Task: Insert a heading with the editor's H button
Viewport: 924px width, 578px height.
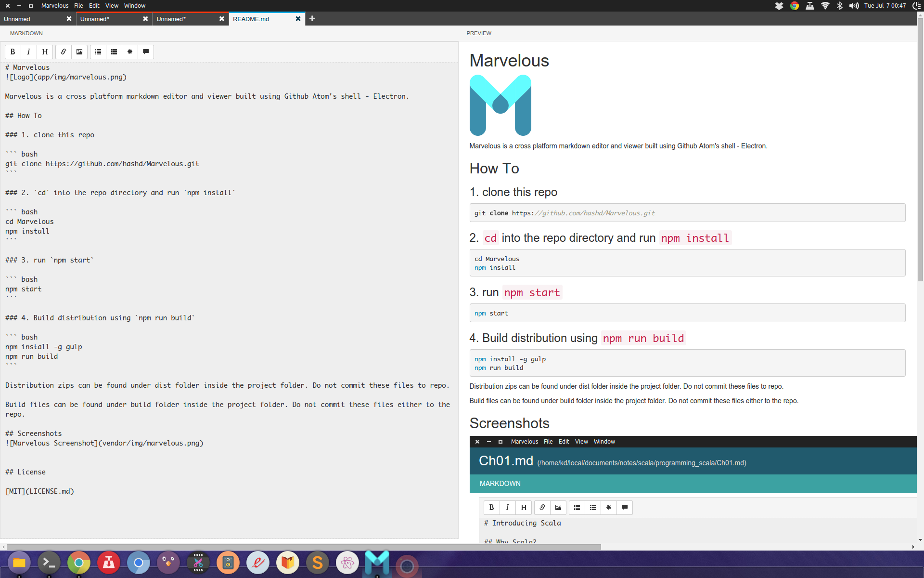Action: pyautogui.click(x=45, y=52)
